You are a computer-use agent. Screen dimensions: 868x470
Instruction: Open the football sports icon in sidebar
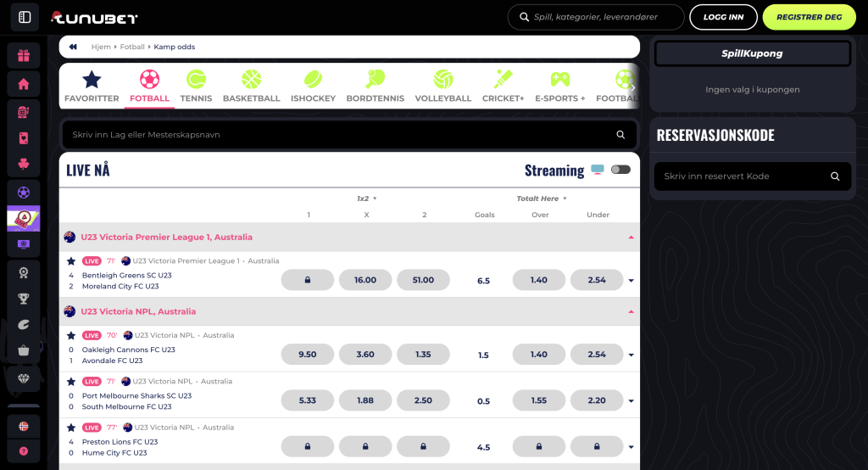point(23,193)
